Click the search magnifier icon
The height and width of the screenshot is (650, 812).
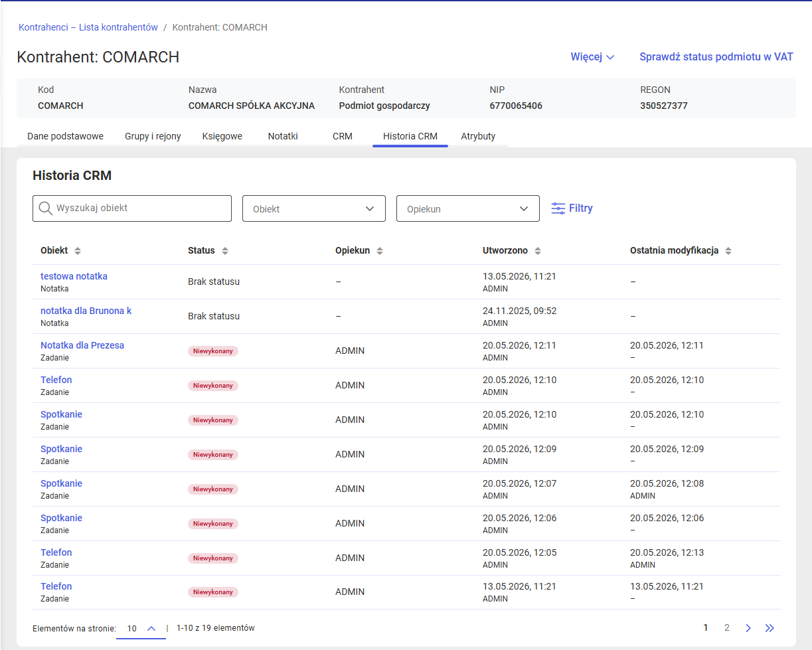pyautogui.click(x=46, y=208)
